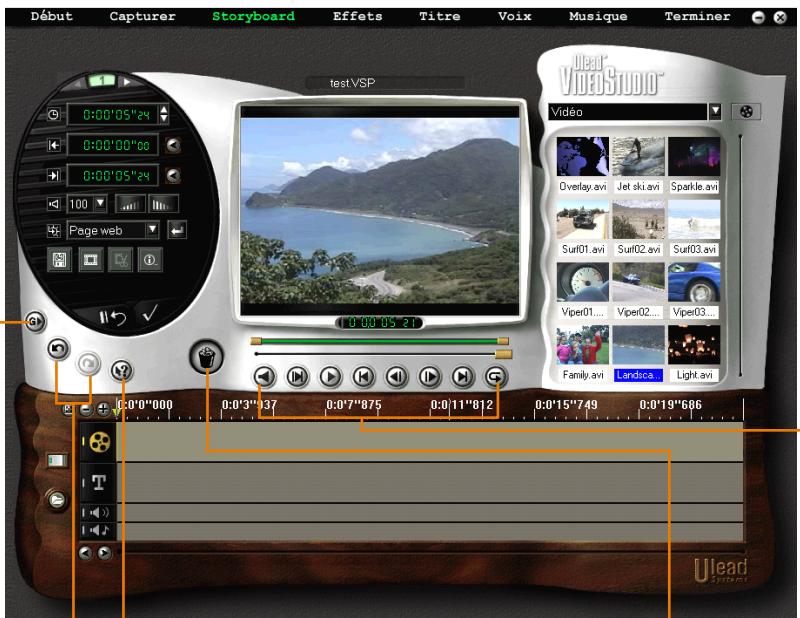Click the mark-in timecode field
This screenshot has height=618, width=800.
tap(113, 145)
